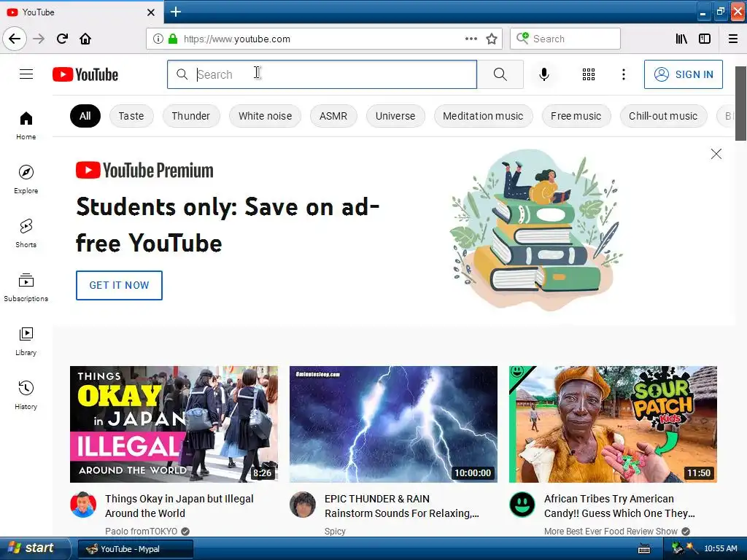The image size is (747, 560).
Task: Click the SIGN IN button
Action: pos(683,74)
